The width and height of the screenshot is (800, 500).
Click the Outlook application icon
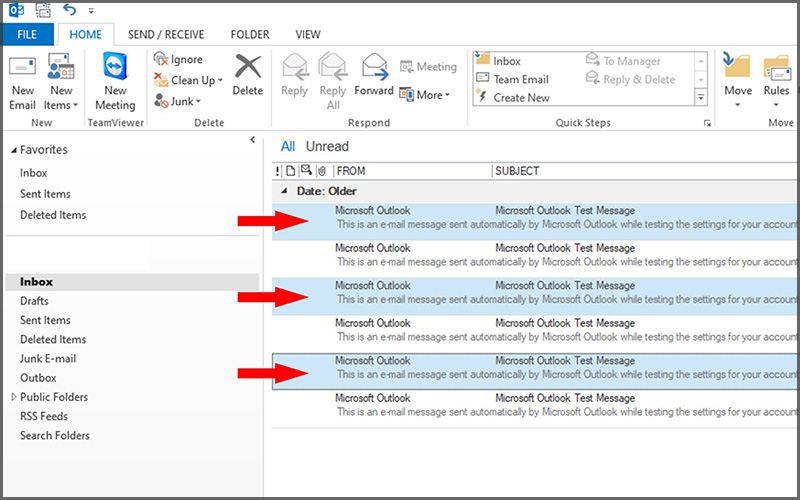point(16,10)
